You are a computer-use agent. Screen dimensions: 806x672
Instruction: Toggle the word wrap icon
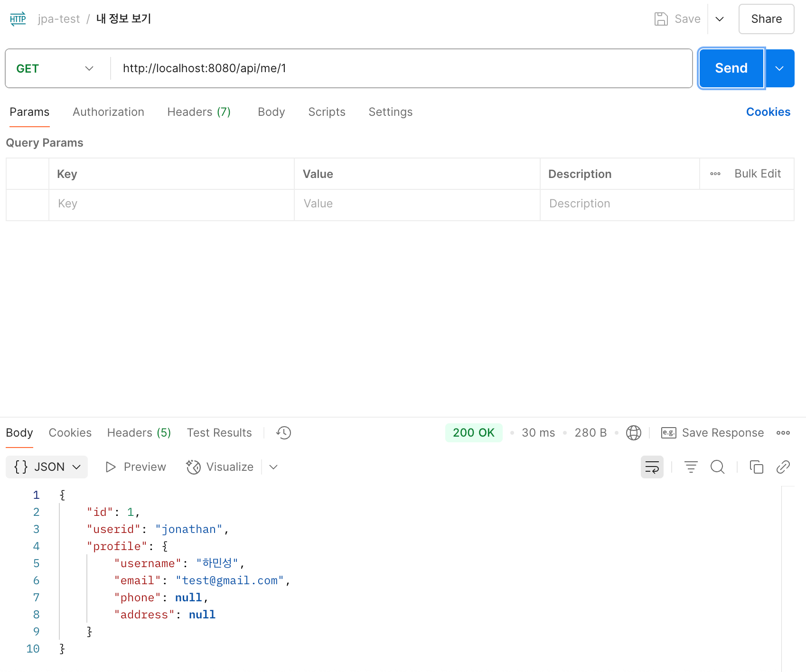pyautogui.click(x=652, y=467)
